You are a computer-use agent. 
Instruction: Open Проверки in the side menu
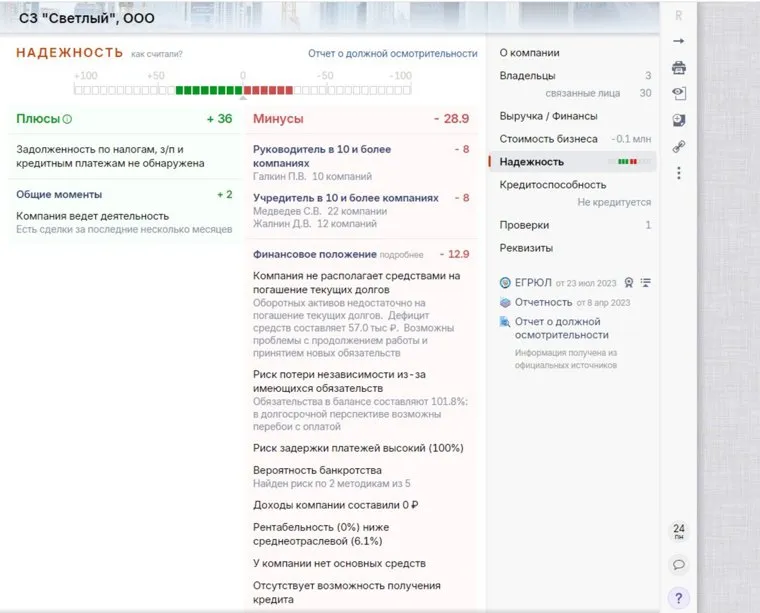coord(524,225)
